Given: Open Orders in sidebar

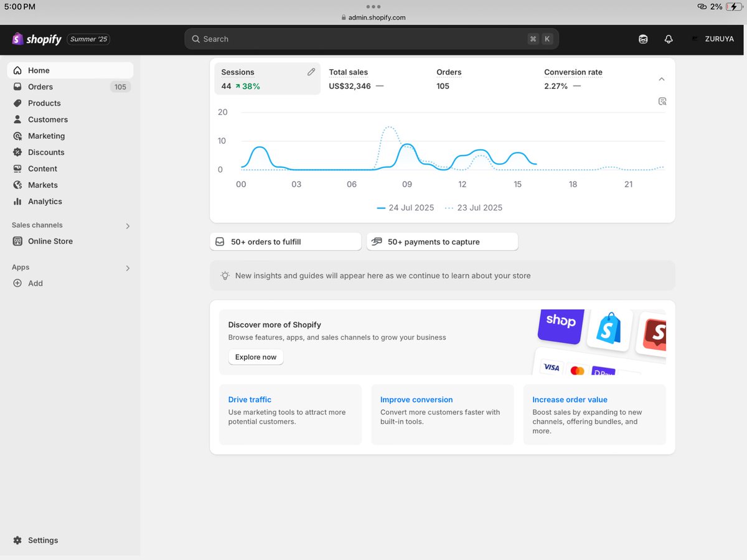Looking at the screenshot, I should point(70,87).
